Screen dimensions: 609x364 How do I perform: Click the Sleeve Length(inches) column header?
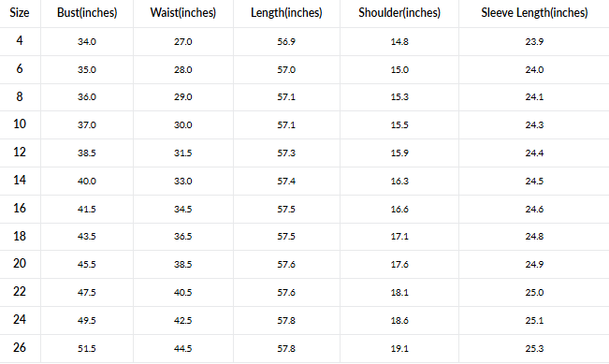(x=534, y=13)
